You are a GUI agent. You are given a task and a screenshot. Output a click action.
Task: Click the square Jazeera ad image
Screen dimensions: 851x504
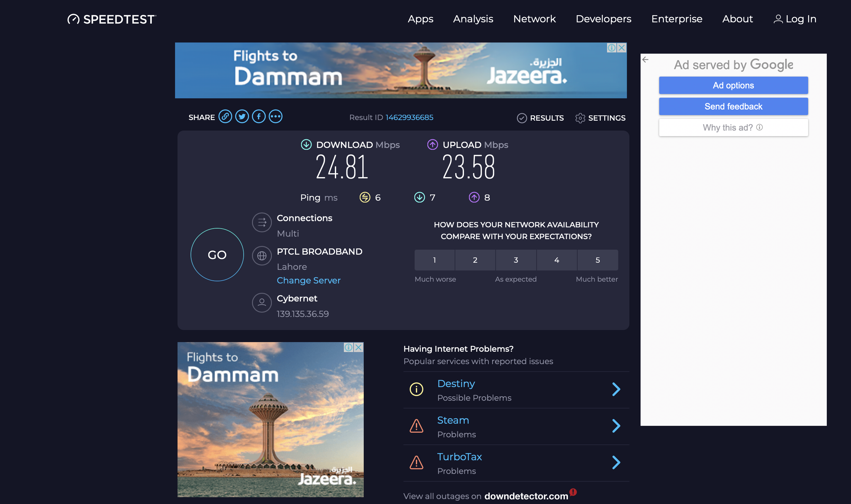pos(271,419)
